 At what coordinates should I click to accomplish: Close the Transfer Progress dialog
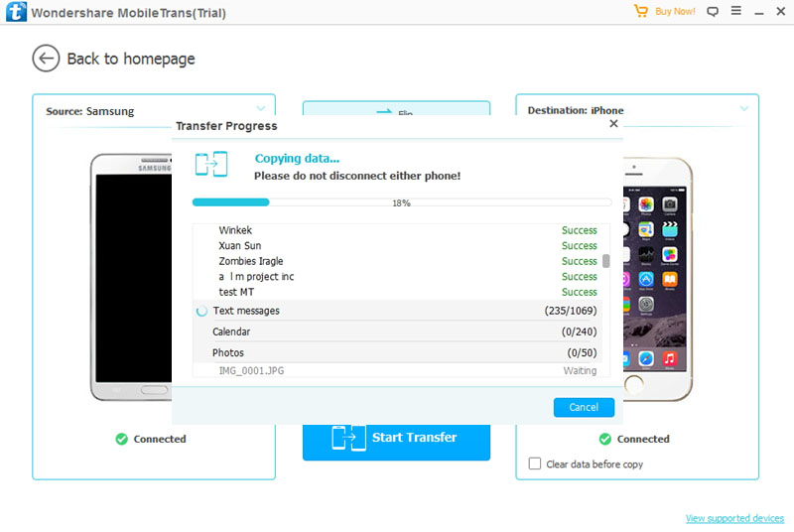click(x=613, y=123)
